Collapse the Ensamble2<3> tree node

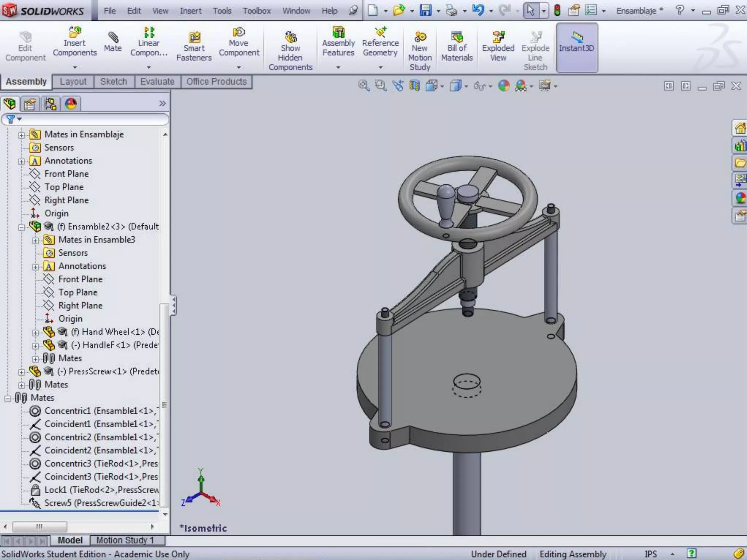pyautogui.click(x=22, y=227)
